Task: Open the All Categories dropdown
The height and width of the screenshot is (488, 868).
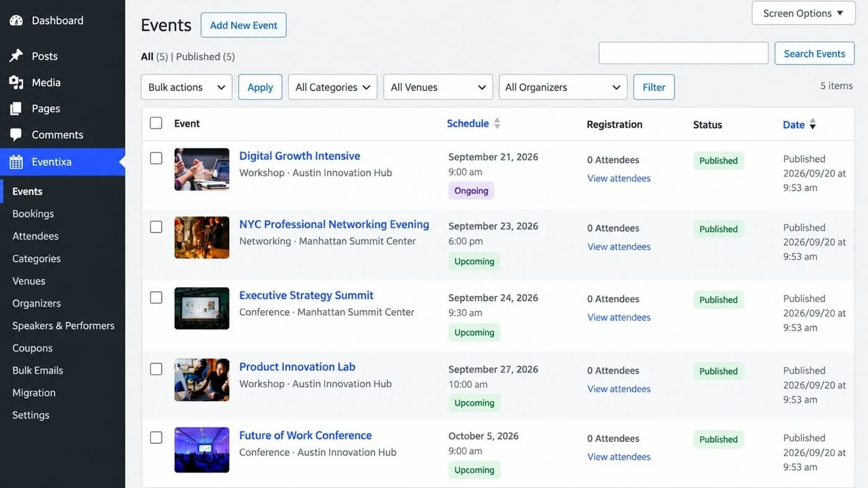Action: coord(333,87)
